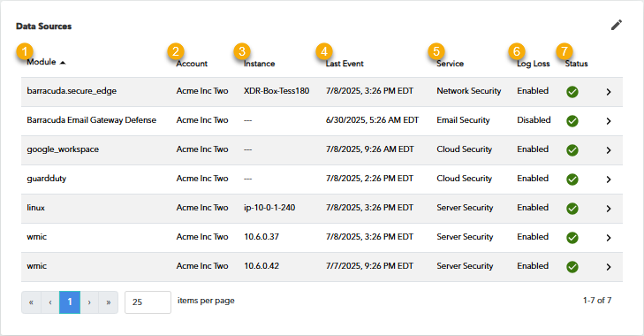Go to the previous page of results
Image resolution: width=644 pixels, height=336 pixels.
click(50, 302)
